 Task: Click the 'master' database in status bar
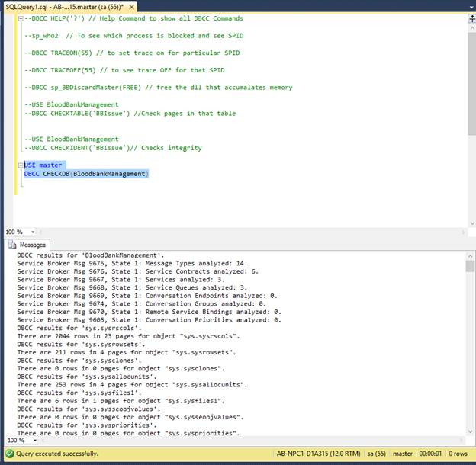(403, 454)
